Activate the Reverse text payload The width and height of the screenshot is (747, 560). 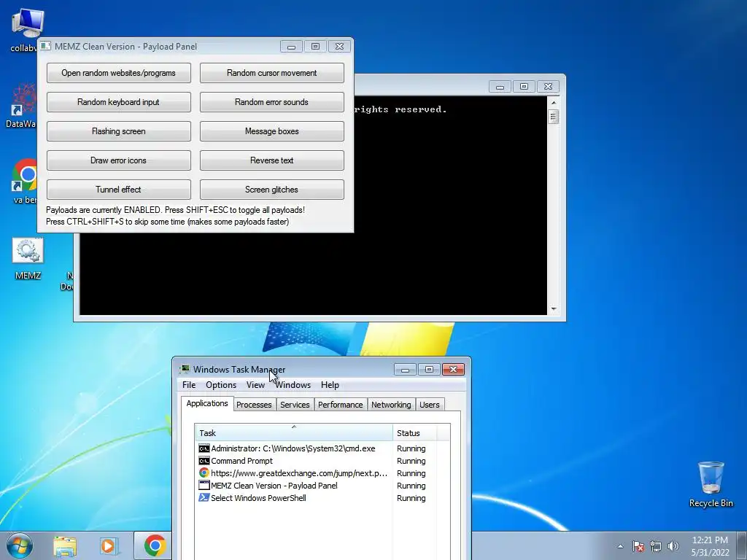271,160
